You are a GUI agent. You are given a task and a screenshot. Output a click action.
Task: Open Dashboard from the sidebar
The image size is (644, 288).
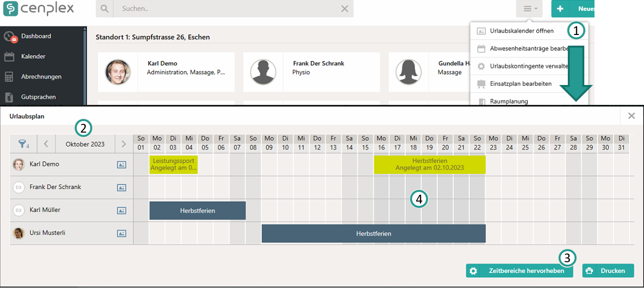point(36,36)
